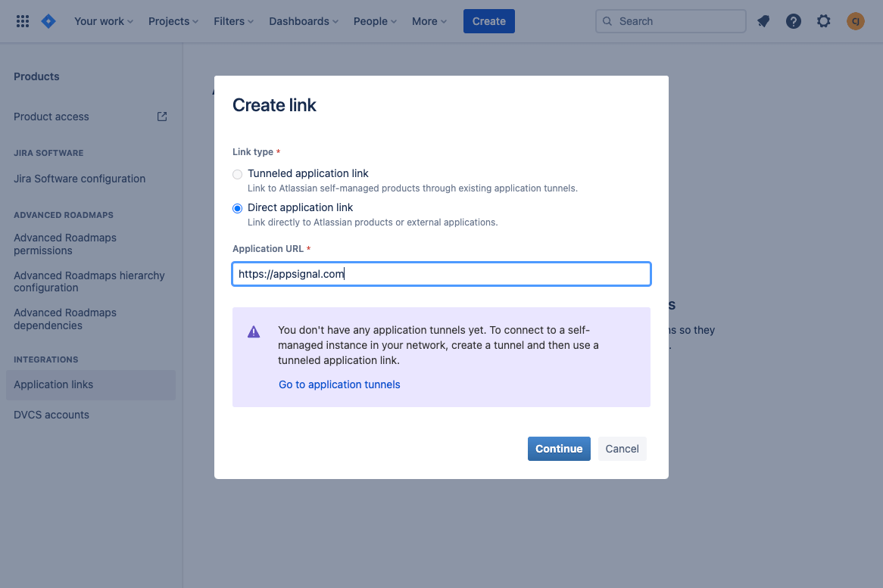
Task: Click the Create button
Action: 488,21
